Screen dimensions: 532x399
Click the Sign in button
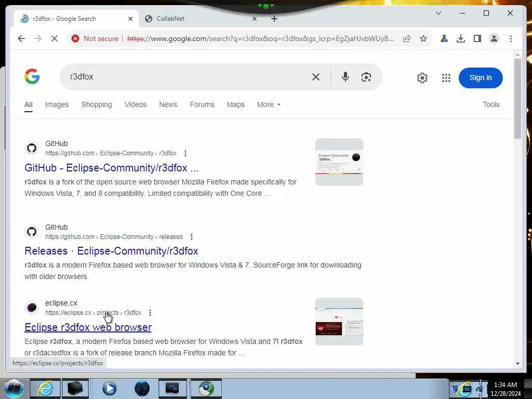click(481, 78)
